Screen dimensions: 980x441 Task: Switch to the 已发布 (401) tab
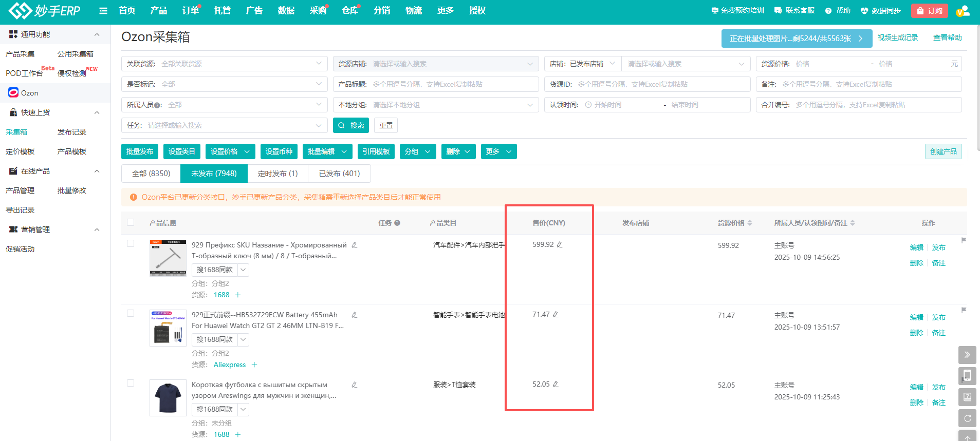339,174
